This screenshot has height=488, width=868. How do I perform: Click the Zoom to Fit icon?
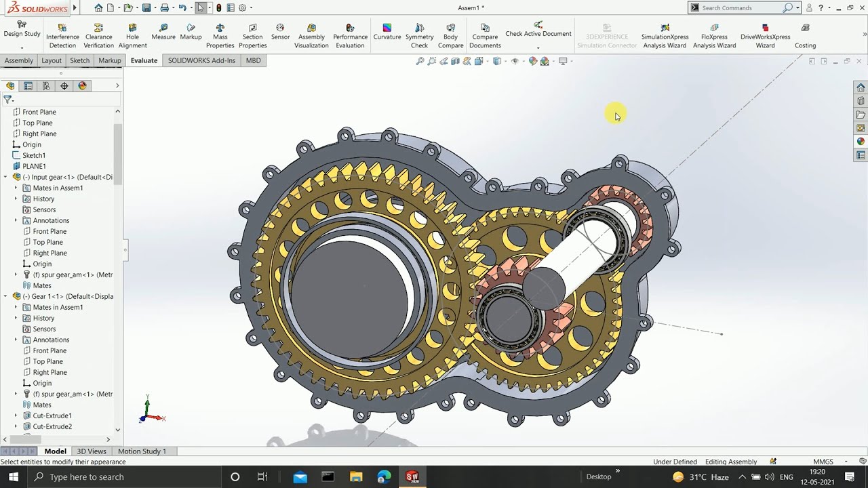[x=420, y=61]
